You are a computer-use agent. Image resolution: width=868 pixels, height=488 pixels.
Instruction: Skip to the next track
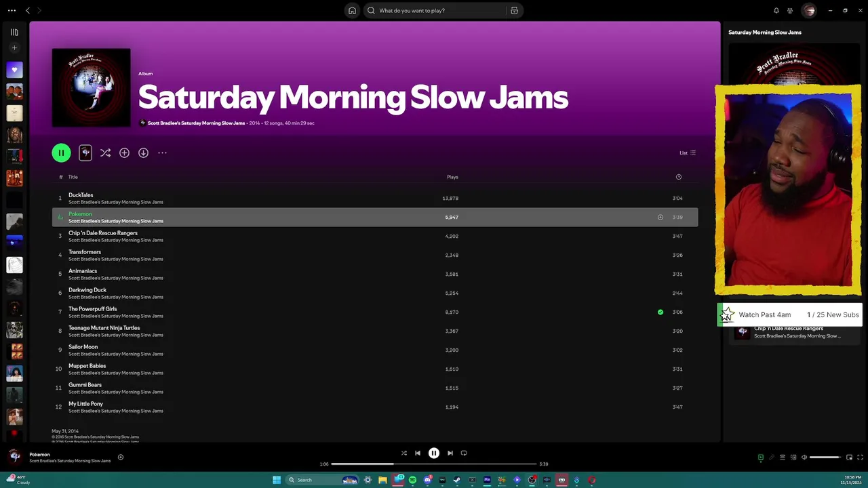(450, 453)
